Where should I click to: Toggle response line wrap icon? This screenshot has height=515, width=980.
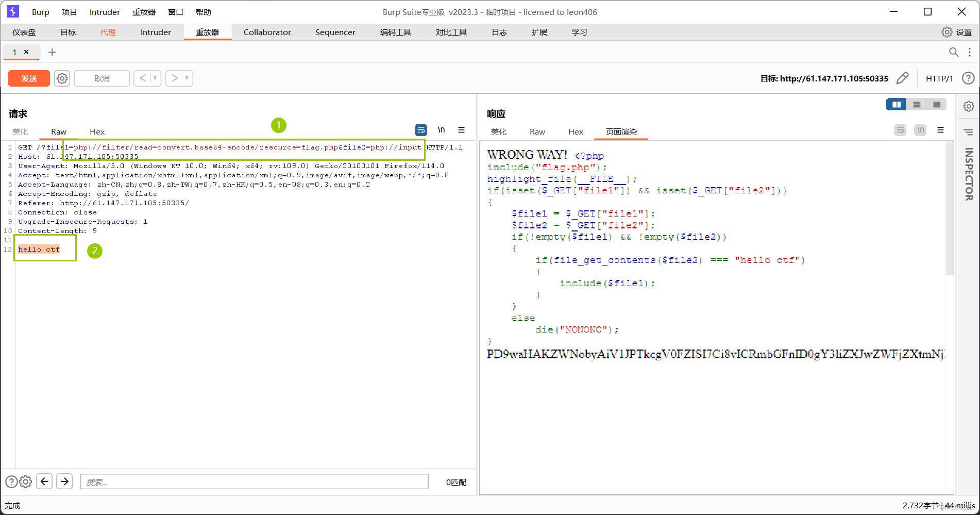pyautogui.click(x=900, y=130)
